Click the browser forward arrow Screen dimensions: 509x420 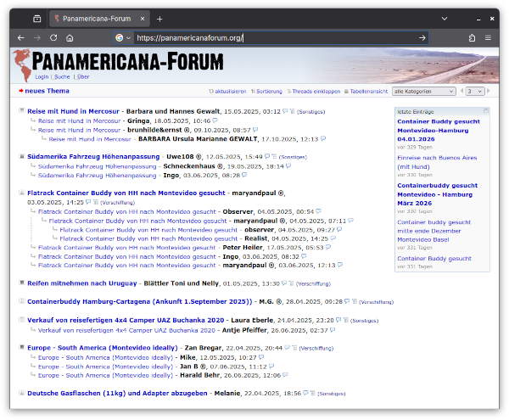pyautogui.click(x=37, y=38)
